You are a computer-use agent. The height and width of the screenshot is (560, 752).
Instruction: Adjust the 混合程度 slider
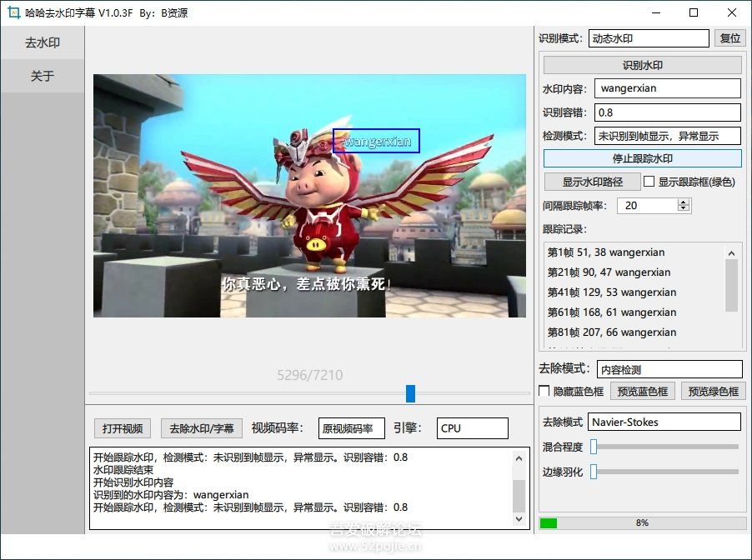[594, 447]
